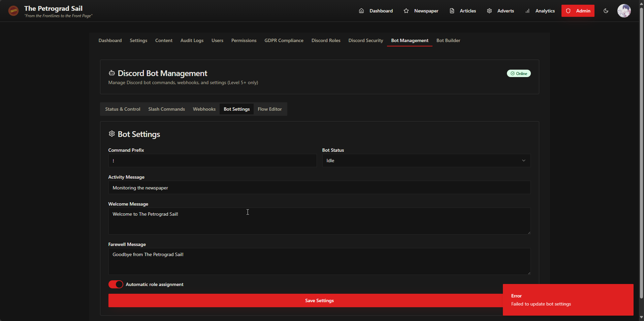Click the Command Prefix input field
The width and height of the screenshot is (644, 321).
point(213,160)
